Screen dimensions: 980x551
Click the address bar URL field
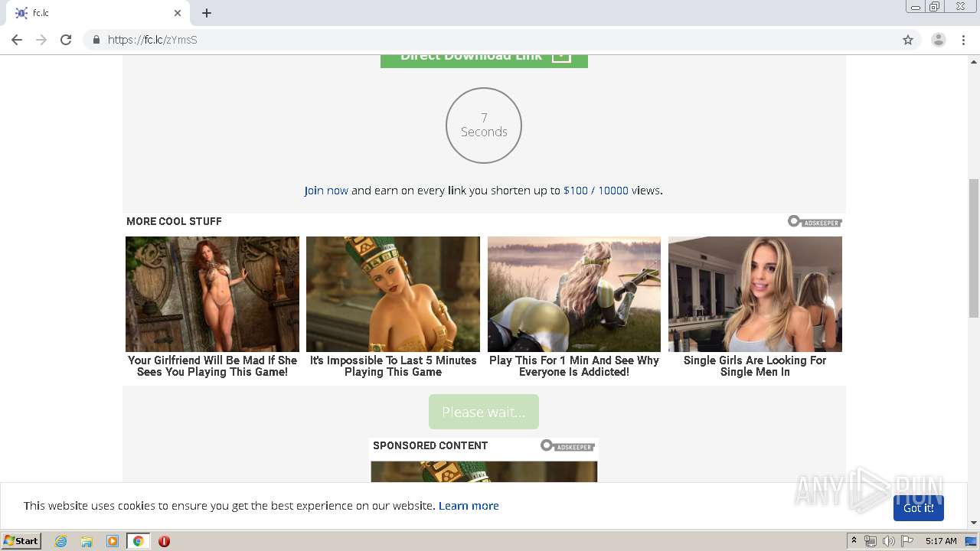pos(501,40)
